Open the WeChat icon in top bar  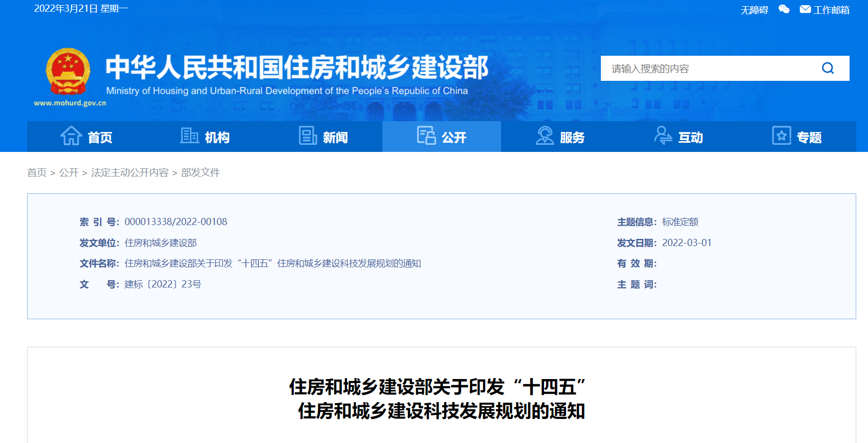click(784, 9)
